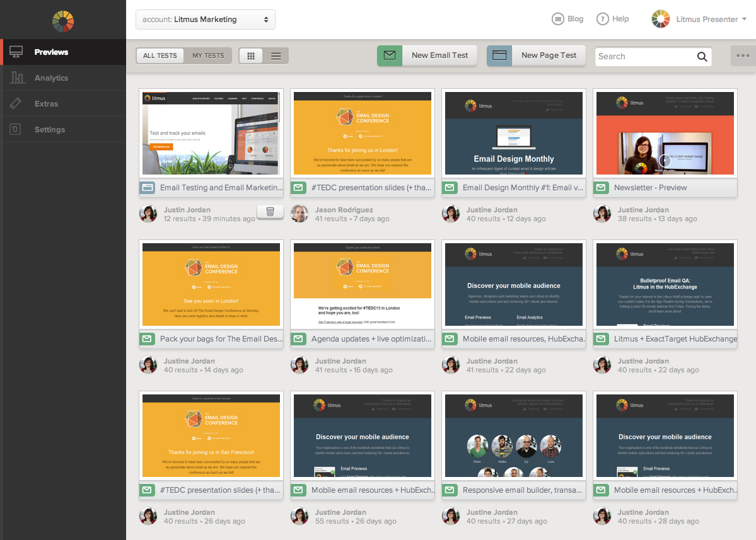
Task: Click the Litmus + ExactTarget HubExchange title
Action: tap(675, 339)
